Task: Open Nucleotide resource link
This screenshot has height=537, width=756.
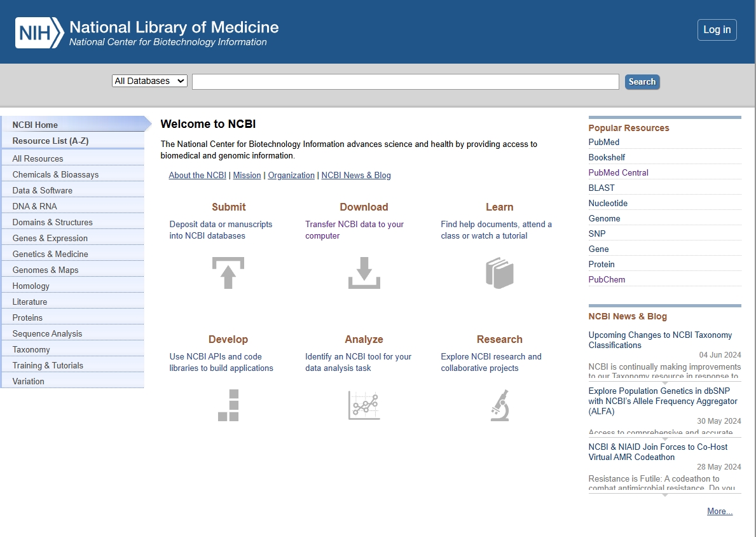Action: [607, 203]
